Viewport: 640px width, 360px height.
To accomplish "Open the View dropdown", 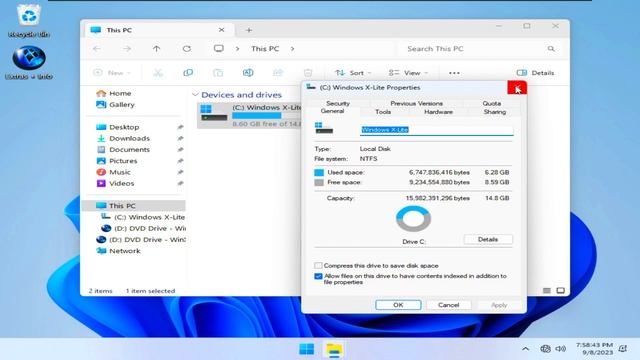I will [x=408, y=73].
